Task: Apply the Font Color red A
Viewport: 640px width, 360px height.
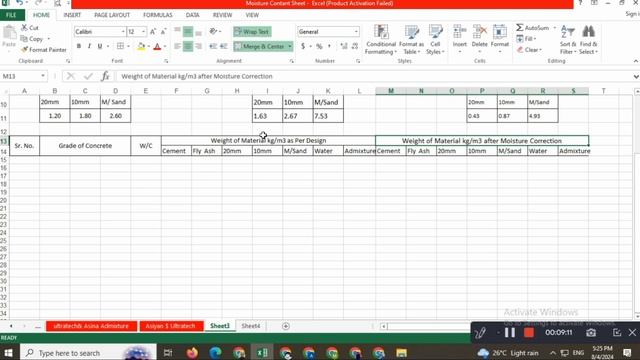Action: [x=157, y=46]
